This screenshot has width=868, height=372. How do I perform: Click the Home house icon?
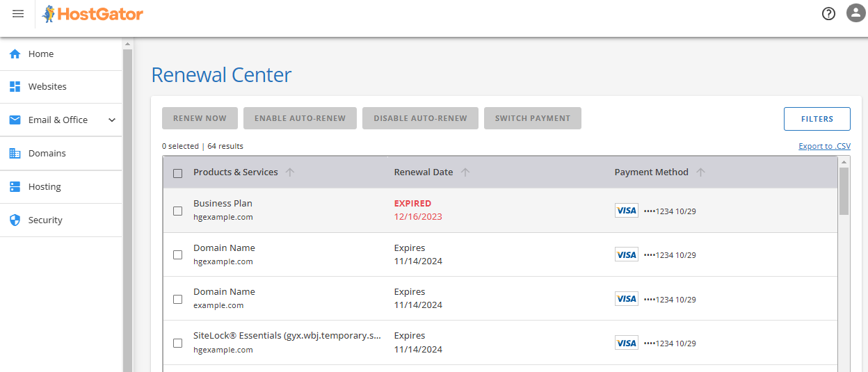click(x=15, y=54)
